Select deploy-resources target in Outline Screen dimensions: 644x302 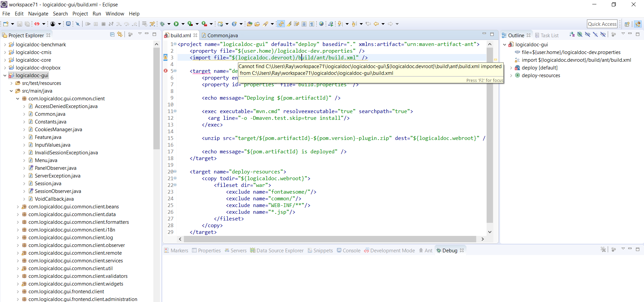pos(541,75)
